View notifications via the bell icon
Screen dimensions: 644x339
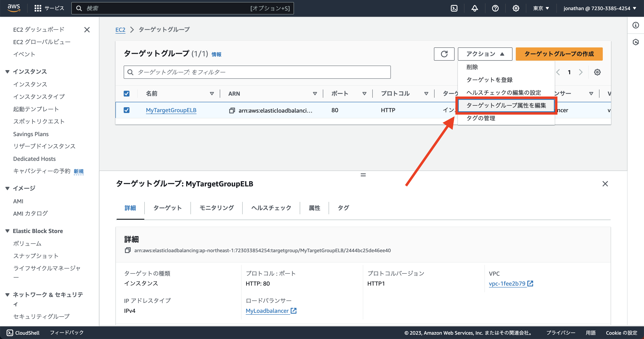tap(475, 8)
